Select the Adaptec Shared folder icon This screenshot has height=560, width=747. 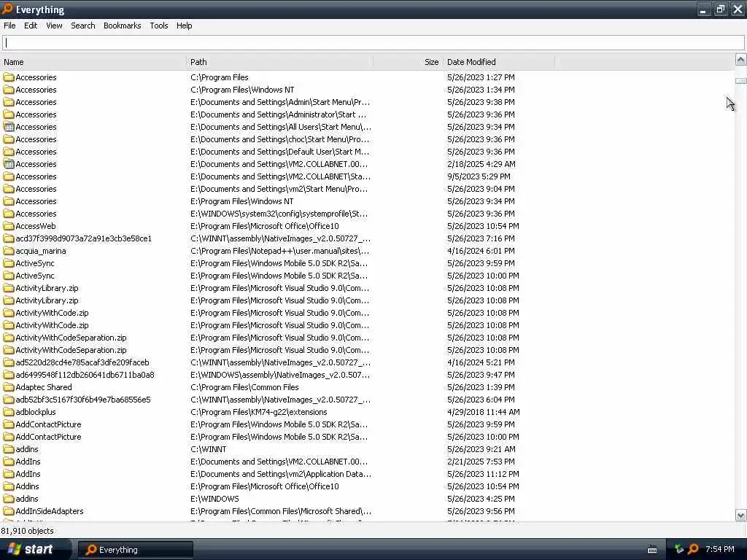click(9, 387)
